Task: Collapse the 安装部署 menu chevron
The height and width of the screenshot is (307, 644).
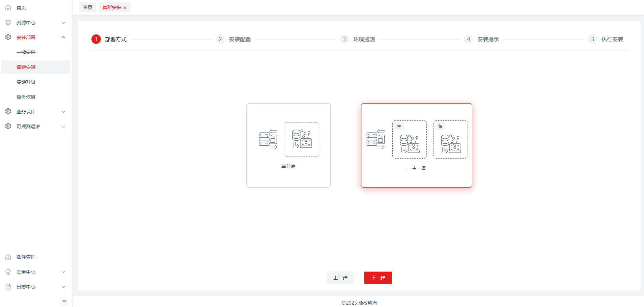Action: click(x=63, y=37)
